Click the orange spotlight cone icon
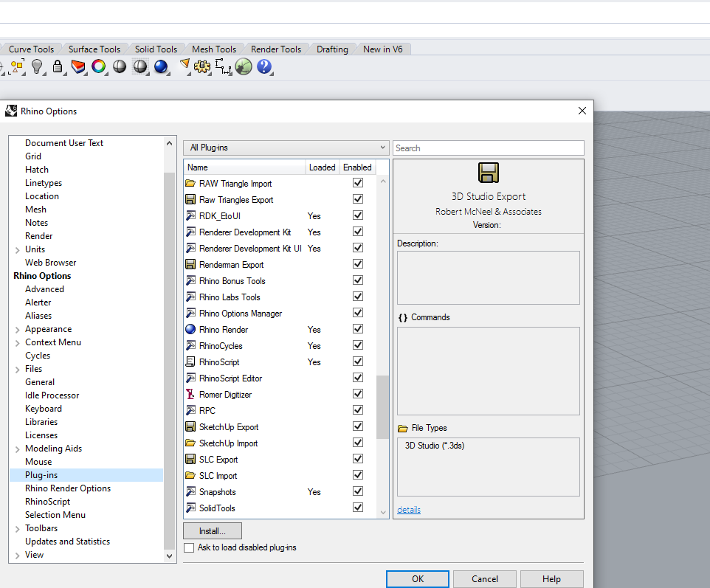Viewport: 710px width, 588px height. (x=185, y=66)
